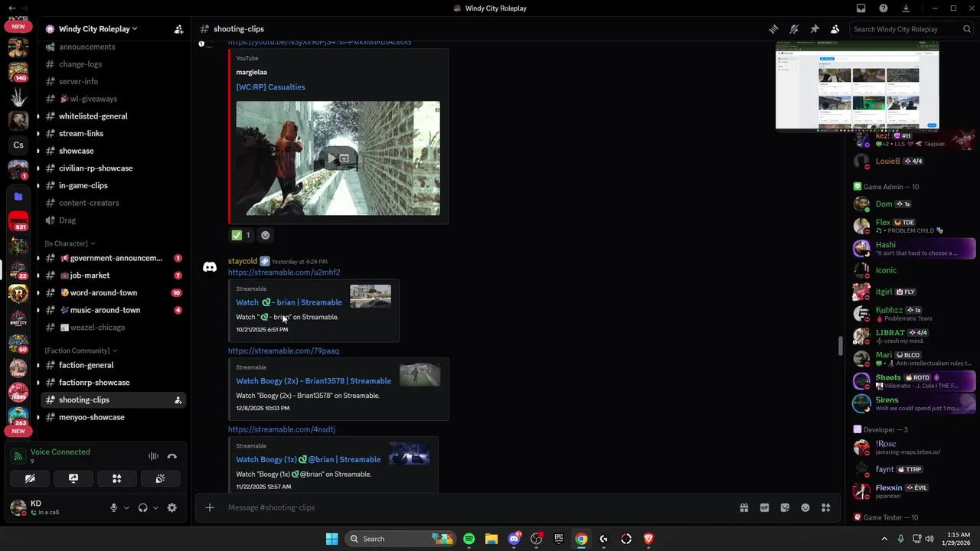Viewport: 980px width, 551px height.
Task: Open the streamable.com/u2mhf2 link
Action: point(284,272)
